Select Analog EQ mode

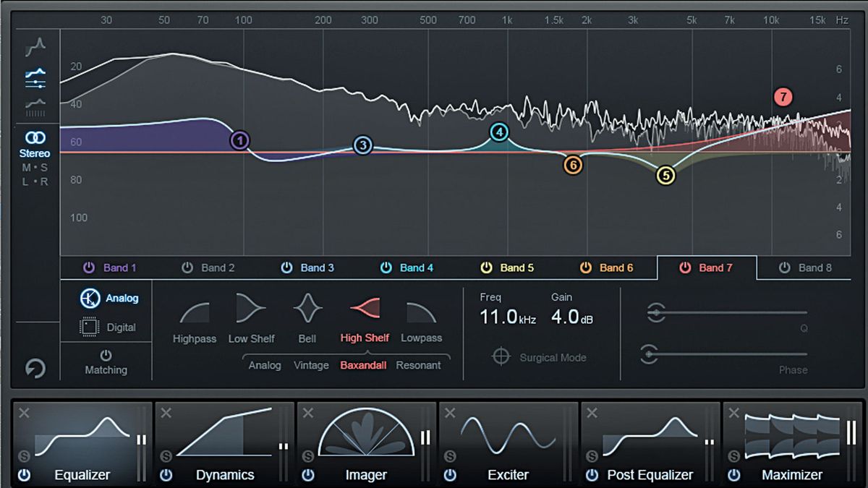pyautogui.click(x=109, y=298)
